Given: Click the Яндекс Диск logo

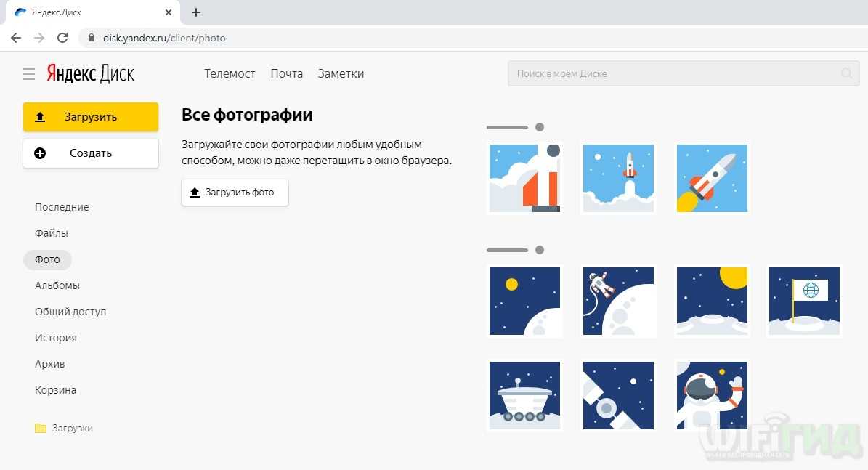Looking at the screenshot, I should pyautogui.click(x=91, y=73).
